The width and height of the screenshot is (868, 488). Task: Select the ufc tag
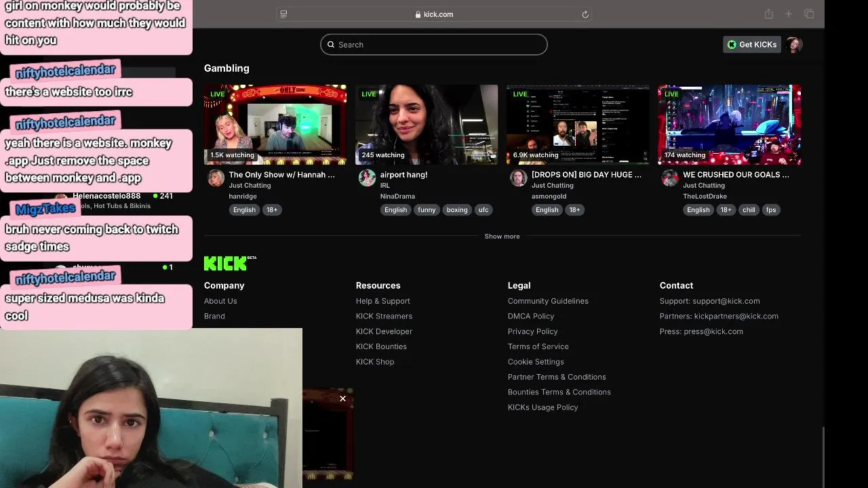pyautogui.click(x=484, y=210)
